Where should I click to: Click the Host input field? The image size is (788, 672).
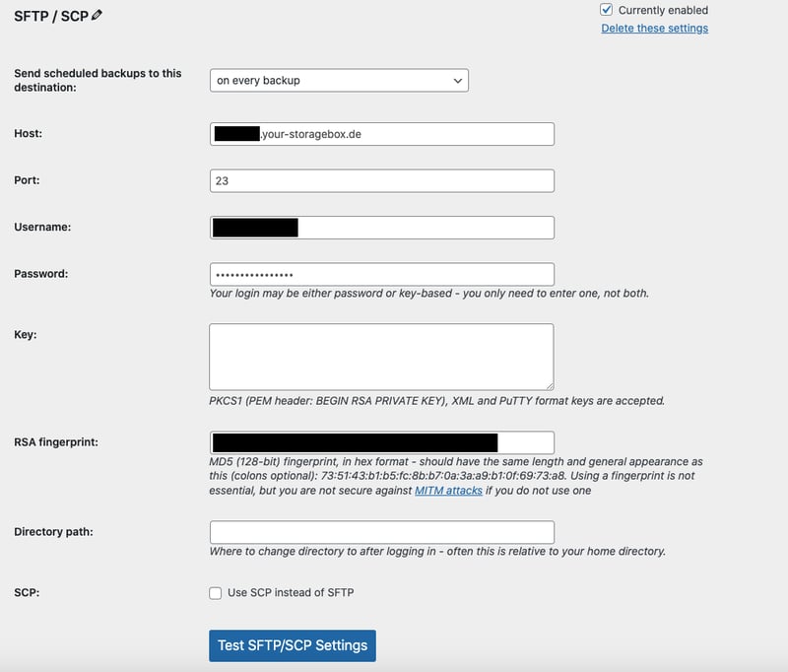click(x=406, y=134)
